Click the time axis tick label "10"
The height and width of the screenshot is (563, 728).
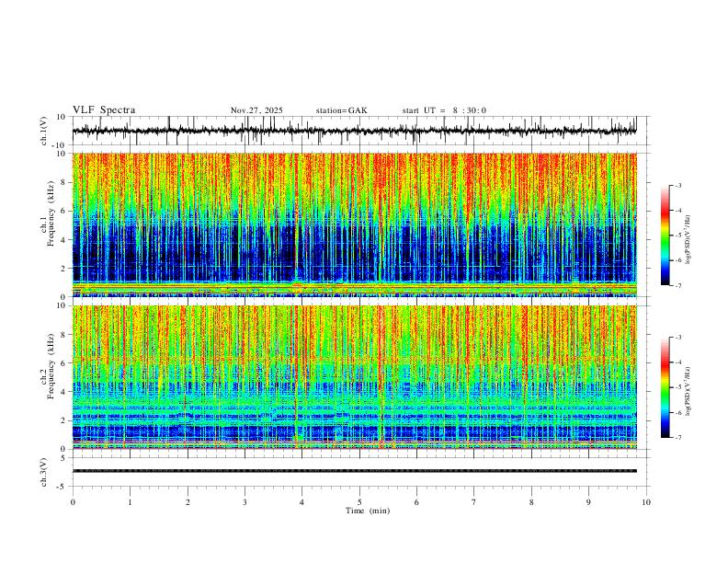pyautogui.click(x=646, y=502)
